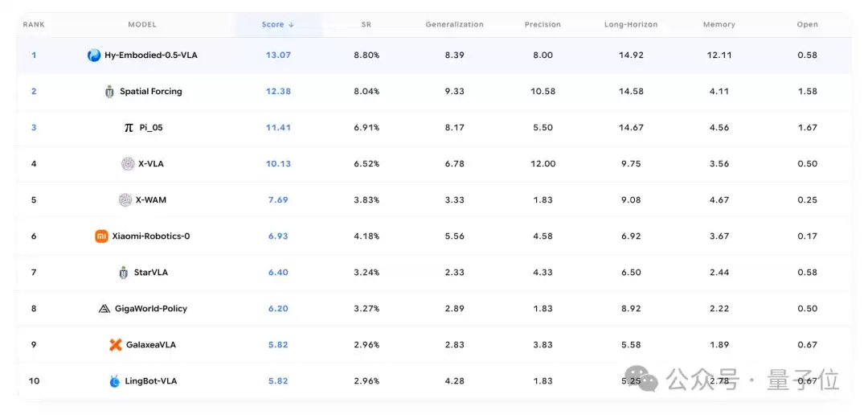This screenshot has height=415, width=868.
Task: Click the Memory column header
Action: pyautogui.click(x=719, y=25)
